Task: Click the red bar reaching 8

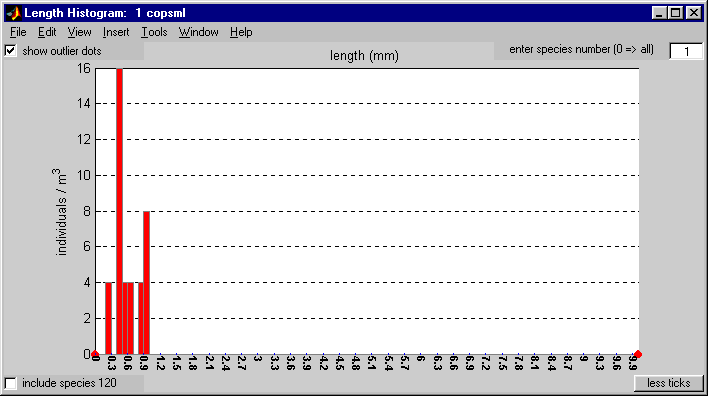Action: [146, 283]
